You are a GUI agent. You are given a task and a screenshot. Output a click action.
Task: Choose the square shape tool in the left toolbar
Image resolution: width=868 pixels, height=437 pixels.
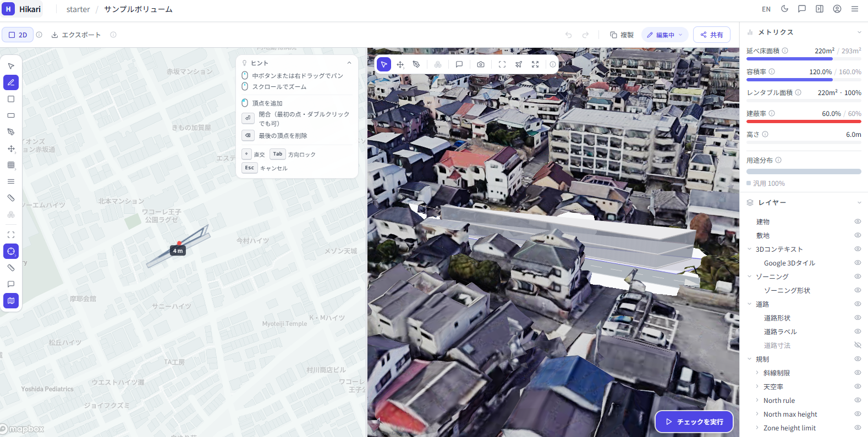pyautogui.click(x=11, y=99)
